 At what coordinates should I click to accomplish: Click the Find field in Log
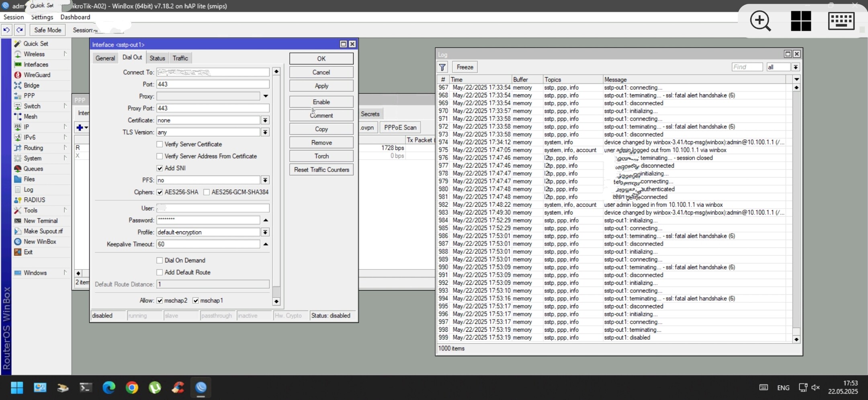747,67
